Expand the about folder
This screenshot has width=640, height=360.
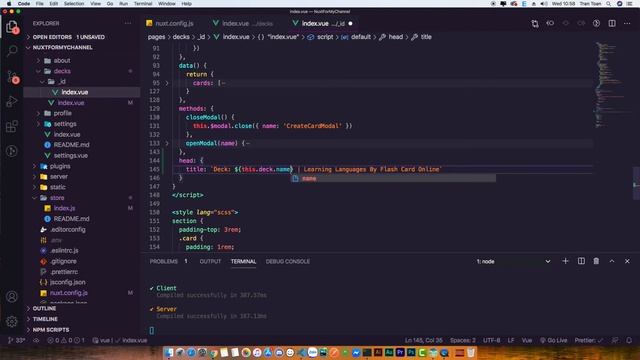62,60
